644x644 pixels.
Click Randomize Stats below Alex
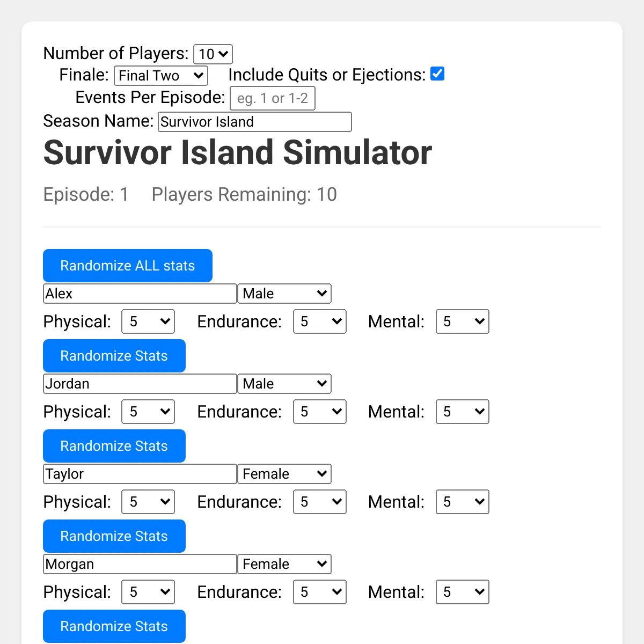pyautogui.click(x=114, y=356)
